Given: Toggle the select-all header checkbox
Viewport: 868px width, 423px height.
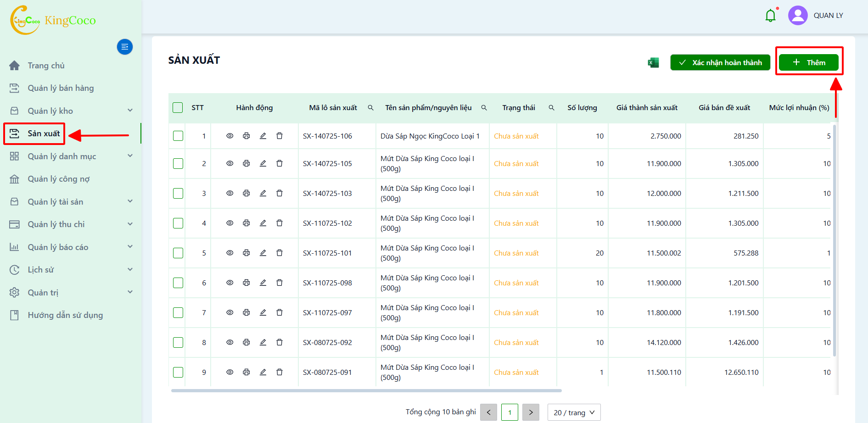Looking at the screenshot, I should pos(178,108).
